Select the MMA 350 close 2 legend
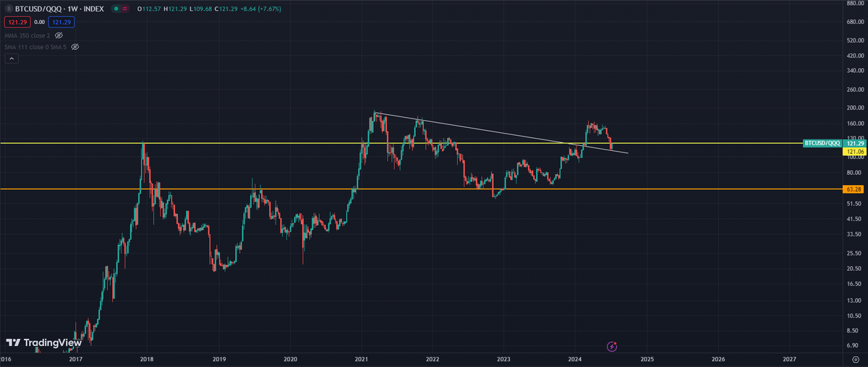Image resolution: width=868 pixels, height=367 pixels. pos(28,35)
